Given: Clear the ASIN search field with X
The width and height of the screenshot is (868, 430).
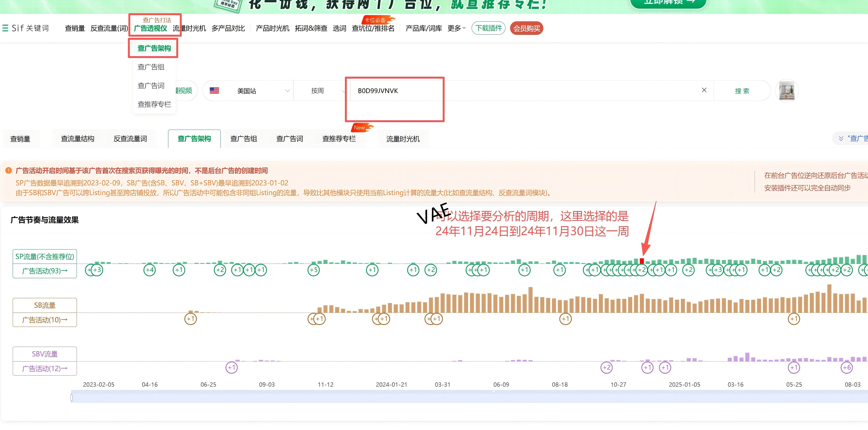Looking at the screenshot, I should pyautogui.click(x=704, y=90).
